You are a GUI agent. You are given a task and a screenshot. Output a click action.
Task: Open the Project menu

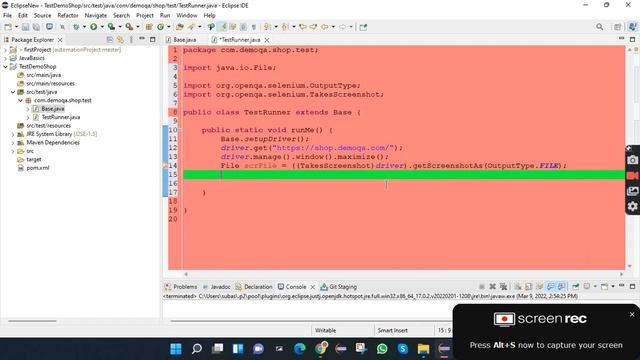point(144,16)
